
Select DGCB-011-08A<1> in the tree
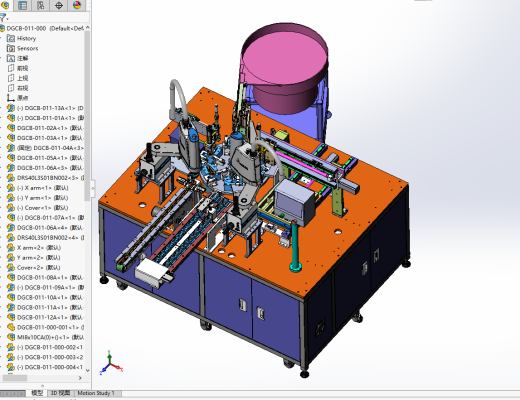(45, 277)
